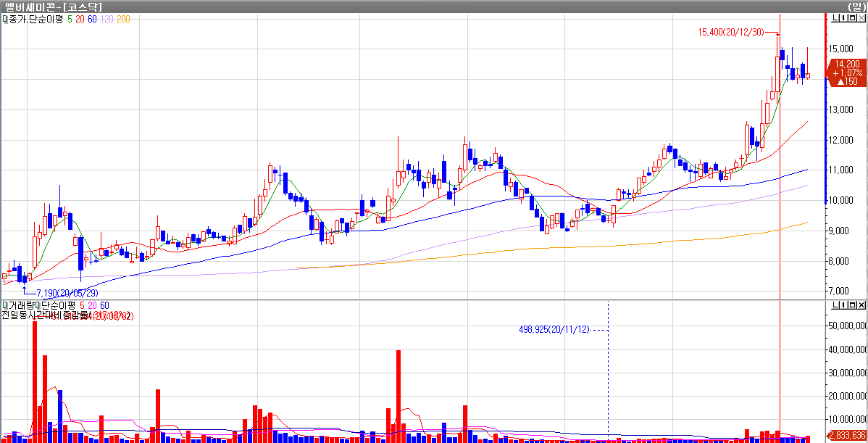Click the volume panel's vertical bar button
This screenshot has width=868, height=443.
point(843,305)
